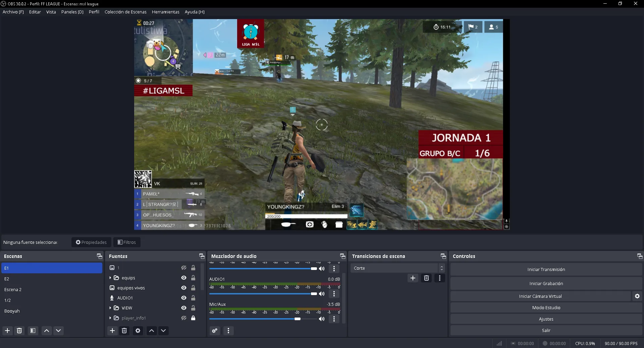Open the Colección de Escenas menu
644x348 pixels.
point(125,12)
